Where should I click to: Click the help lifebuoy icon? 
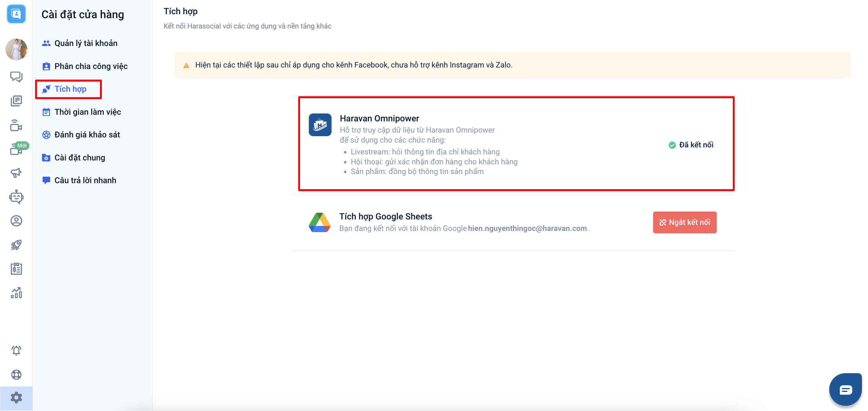pos(16,374)
